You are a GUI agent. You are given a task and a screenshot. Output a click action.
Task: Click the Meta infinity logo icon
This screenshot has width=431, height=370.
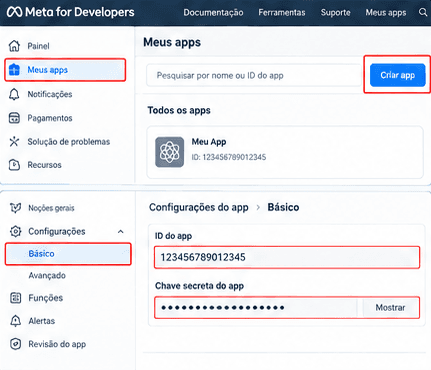pos(14,12)
